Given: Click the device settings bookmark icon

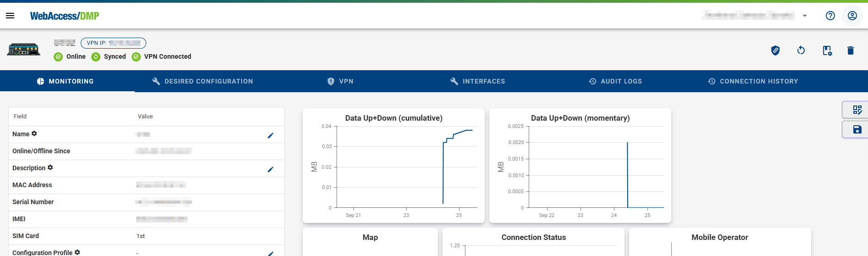Looking at the screenshot, I should pyautogui.click(x=827, y=50).
